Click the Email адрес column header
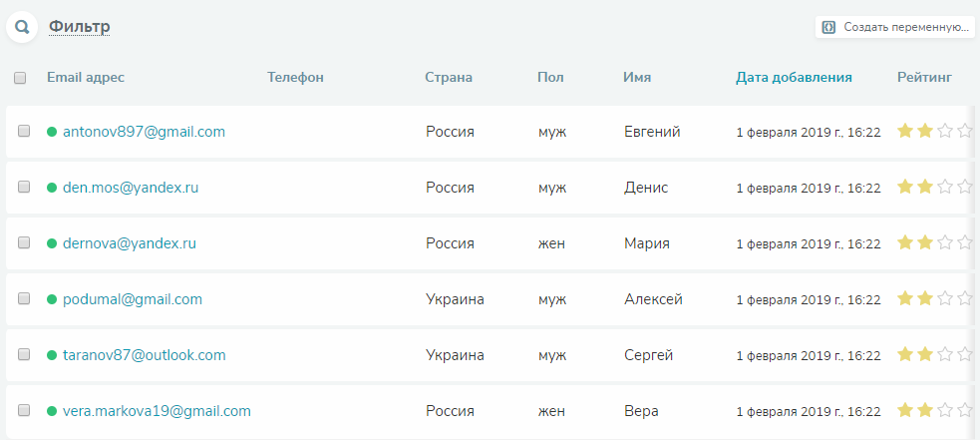Image resolution: width=980 pixels, height=440 pixels. pyautogui.click(x=86, y=77)
